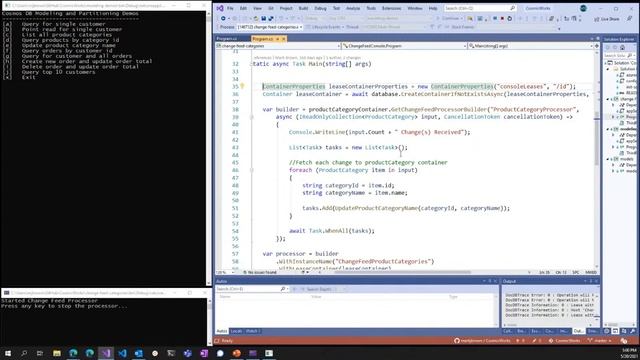Viewport: 640px width, 360px height.
Task: Close the Output panel
Action: [x=596, y=281]
